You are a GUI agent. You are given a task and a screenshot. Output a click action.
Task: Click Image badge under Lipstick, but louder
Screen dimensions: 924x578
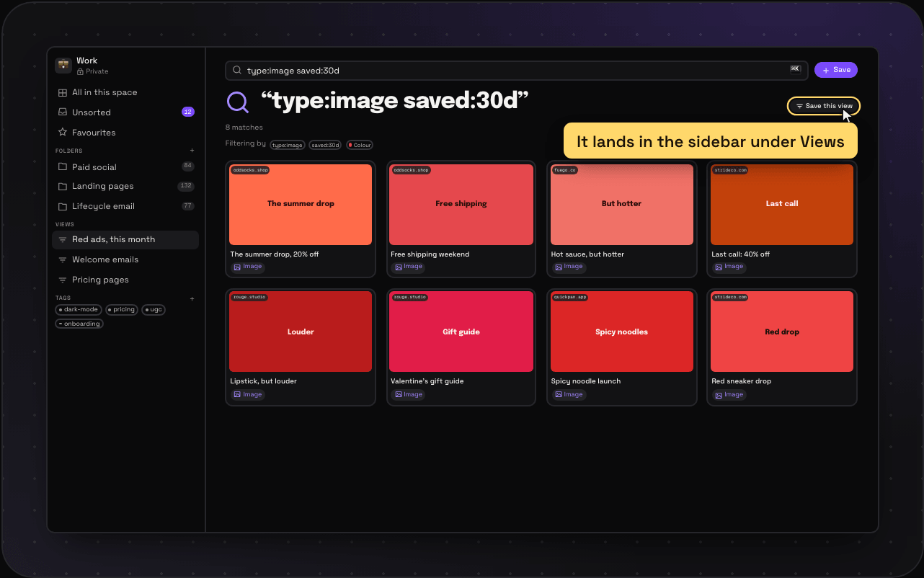click(247, 395)
